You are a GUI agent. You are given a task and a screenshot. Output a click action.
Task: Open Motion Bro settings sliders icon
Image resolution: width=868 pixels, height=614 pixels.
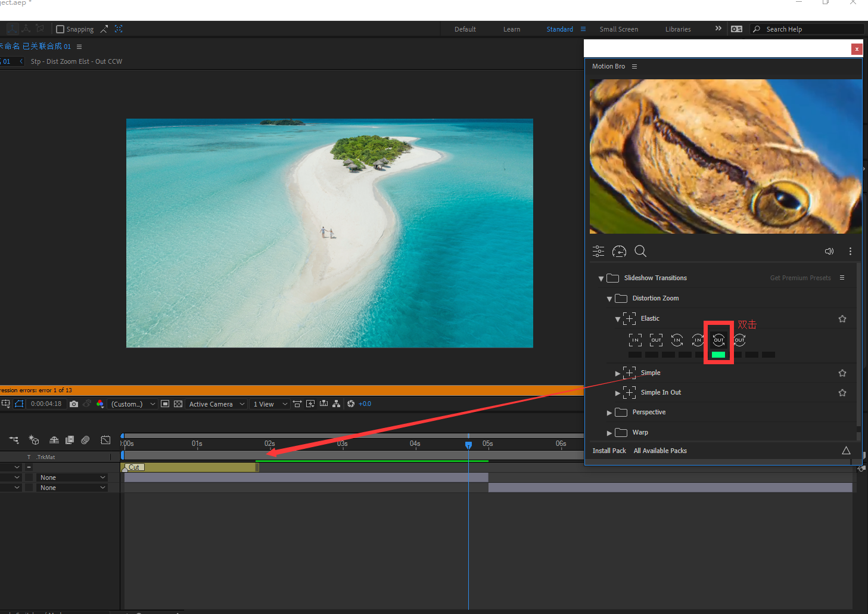pos(598,251)
